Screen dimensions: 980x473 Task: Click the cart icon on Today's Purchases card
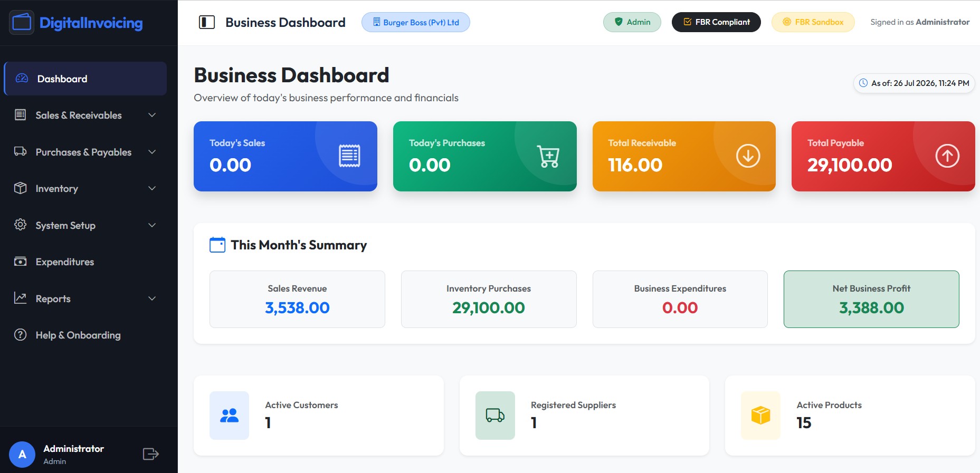tap(548, 156)
